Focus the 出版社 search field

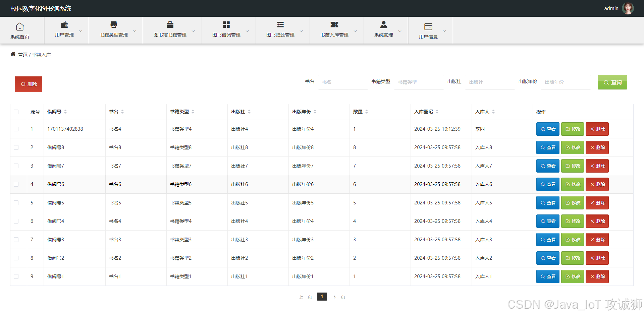pos(490,82)
